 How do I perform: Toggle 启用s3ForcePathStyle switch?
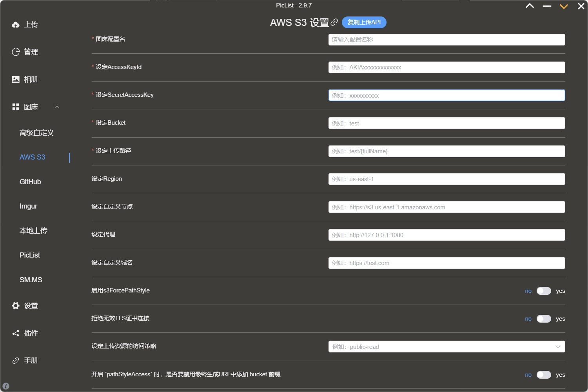tap(544, 291)
